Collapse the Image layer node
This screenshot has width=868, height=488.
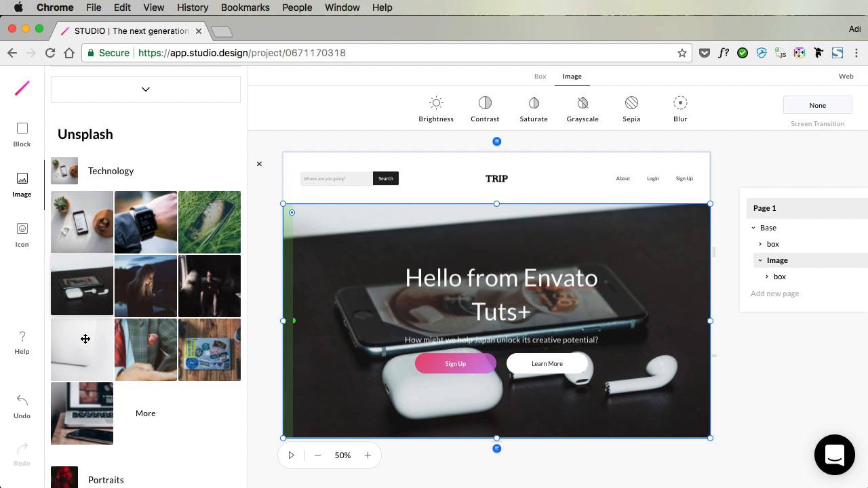click(760, 260)
